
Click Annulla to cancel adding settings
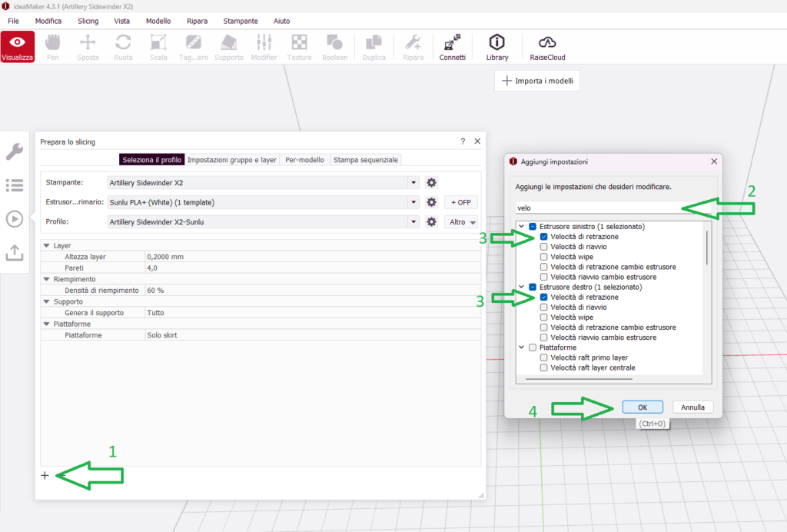[x=692, y=407]
